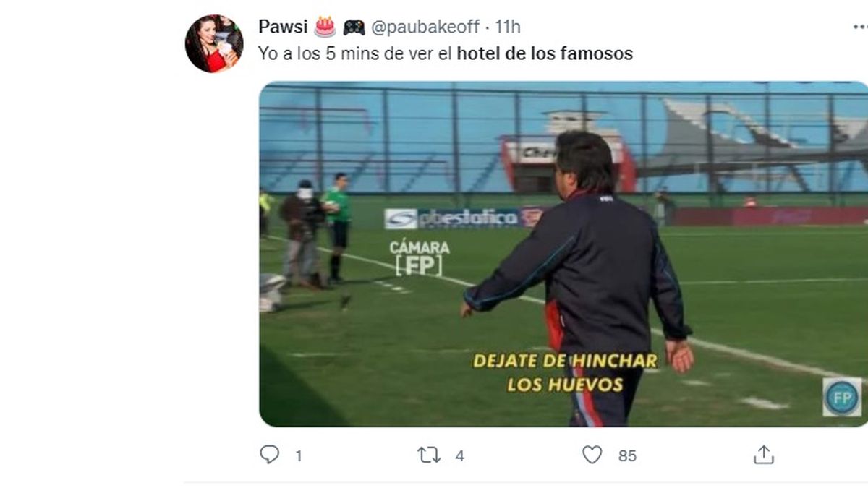The height and width of the screenshot is (488, 868).
Task: Click the reply count showing 1
Action: [299, 456]
